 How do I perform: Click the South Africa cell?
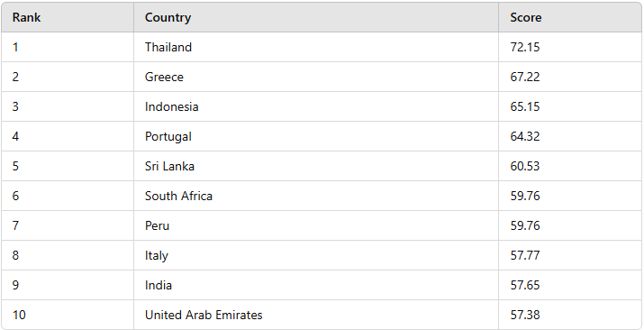point(316,196)
